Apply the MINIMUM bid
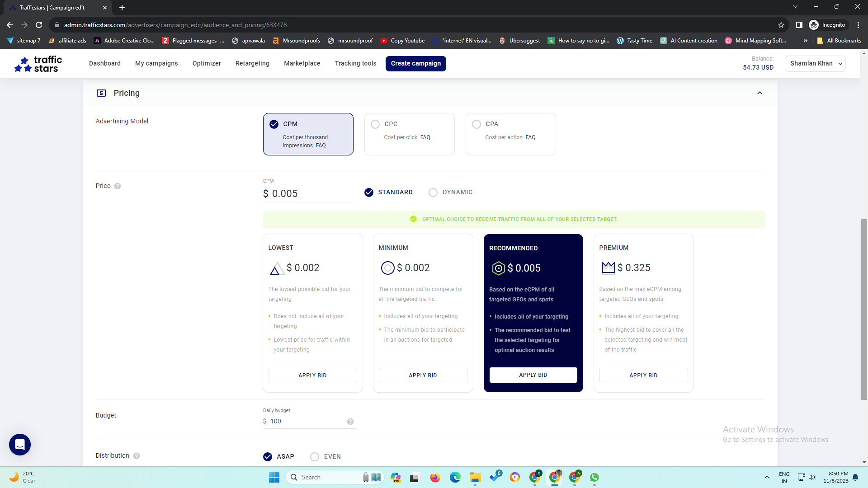This screenshot has height=488, width=868. (x=423, y=375)
